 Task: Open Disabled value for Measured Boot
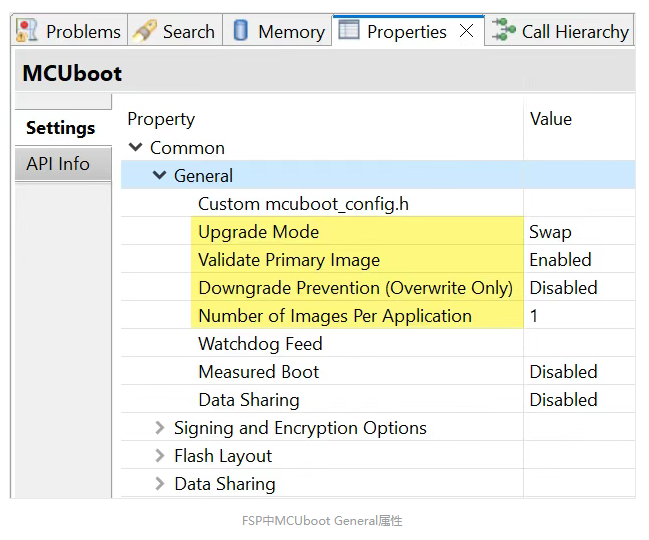point(579,372)
